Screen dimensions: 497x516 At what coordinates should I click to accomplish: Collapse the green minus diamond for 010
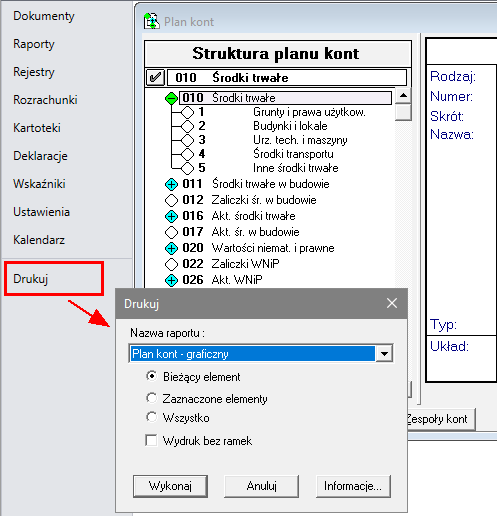[171, 98]
